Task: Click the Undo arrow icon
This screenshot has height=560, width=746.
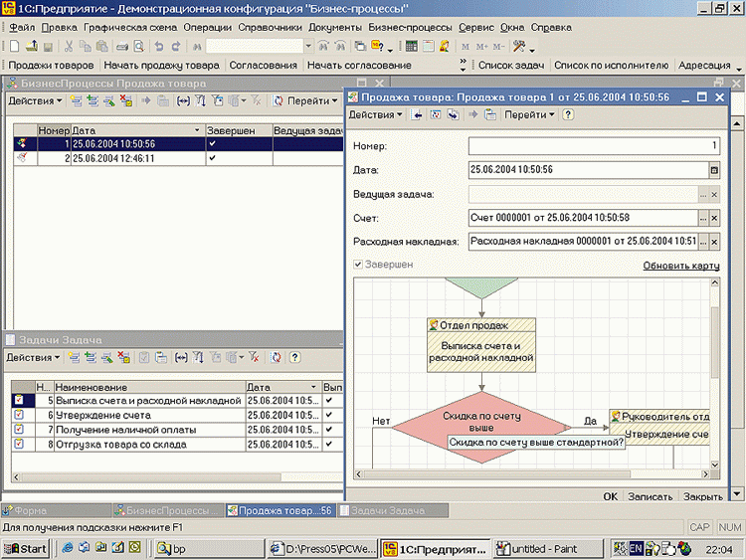Action: coord(159,46)
